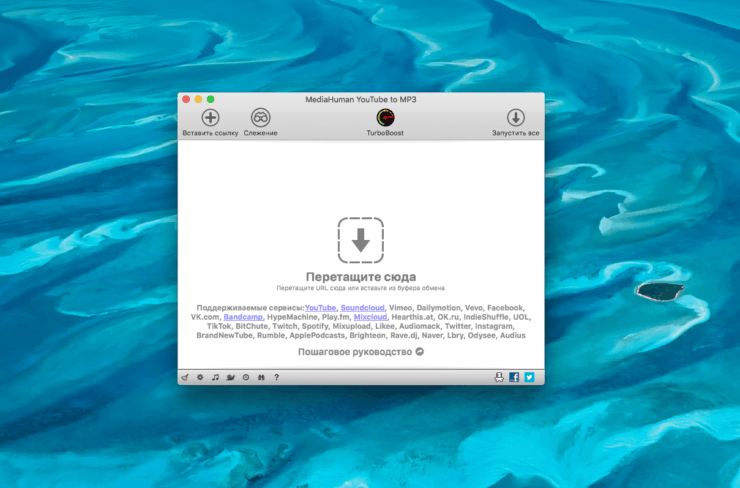Open help via question mark icon
The height and width of the screenshot is (488, 740).
276,378
